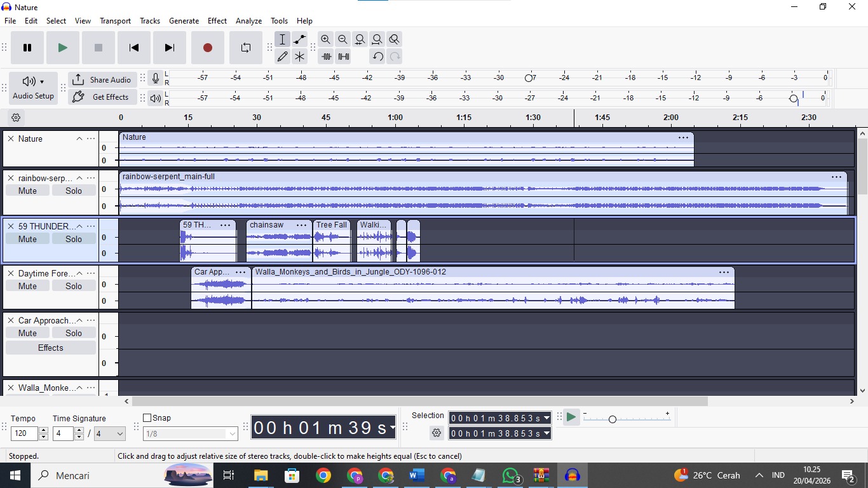Click the Record button
Viewport: 868px width, 488px height.
point(207,48)
